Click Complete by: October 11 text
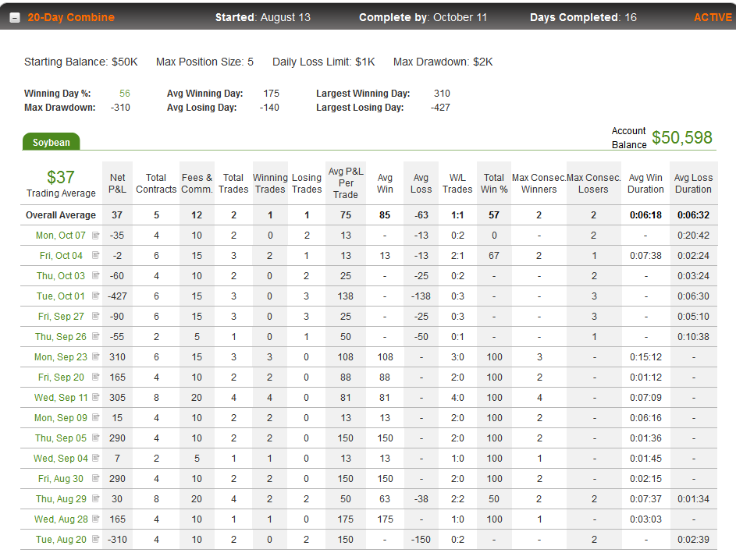Screen dimensions: 736x560 [423, 17]
